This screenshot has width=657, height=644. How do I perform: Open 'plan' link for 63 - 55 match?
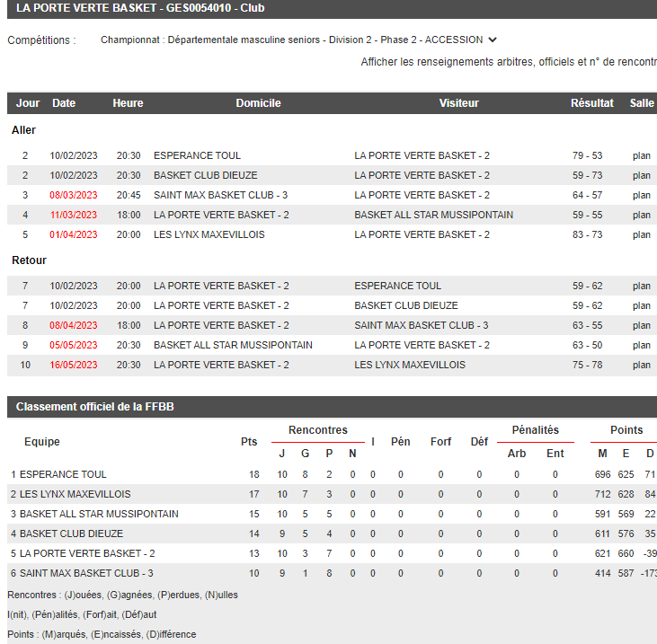(x=641, y=325)
